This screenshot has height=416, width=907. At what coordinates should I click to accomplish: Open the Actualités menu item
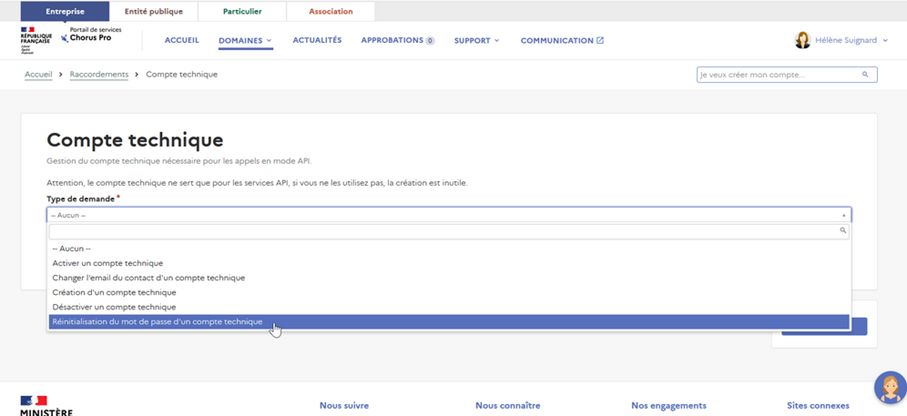(317, 41)
